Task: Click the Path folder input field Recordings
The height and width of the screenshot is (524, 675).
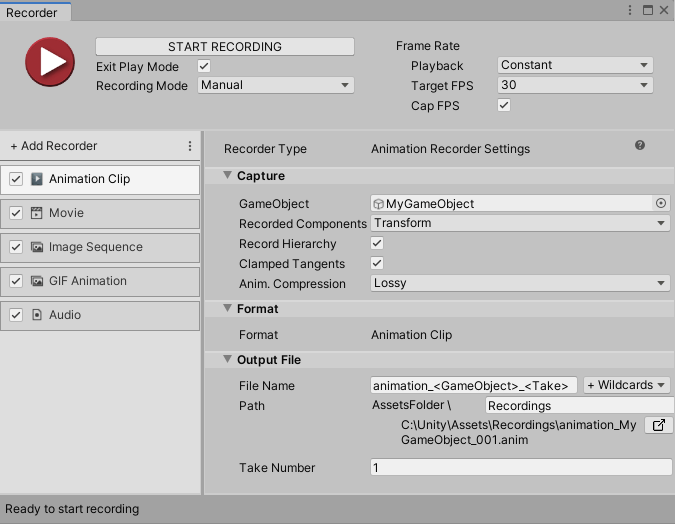Action: (x=580, y=406)
